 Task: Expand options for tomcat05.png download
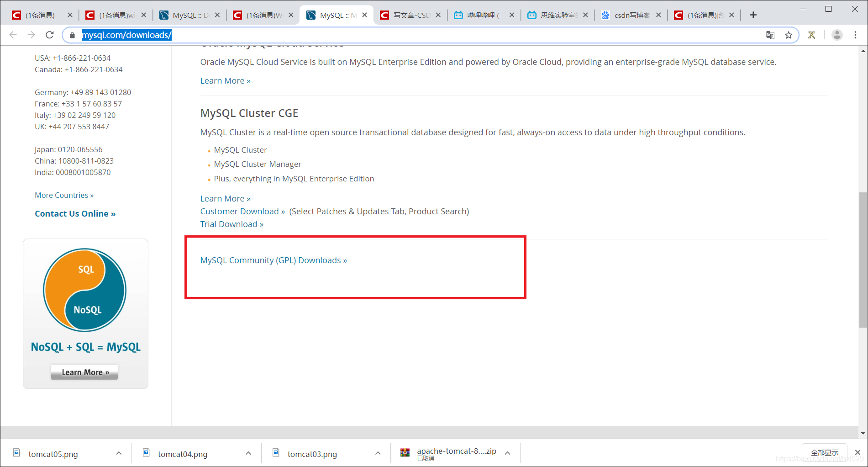[119, 453]
